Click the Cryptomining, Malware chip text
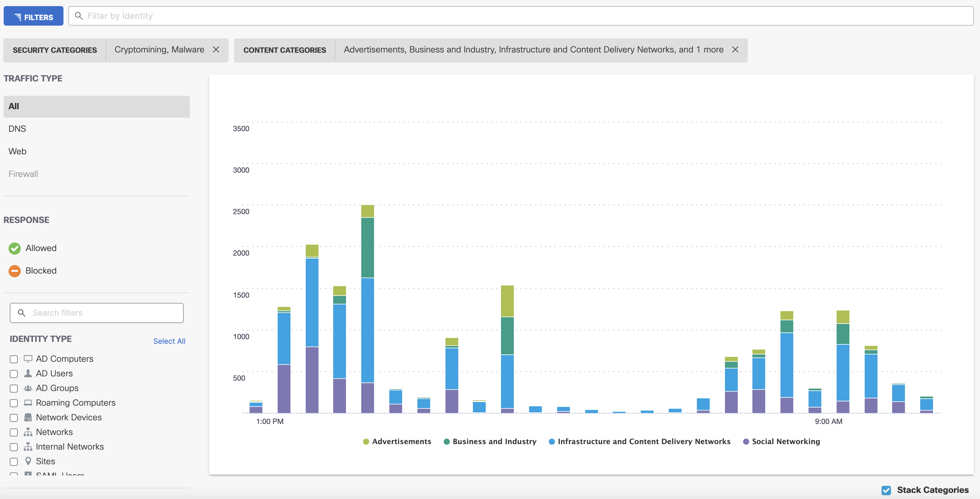The image size is (980, 499). point(159,50)
